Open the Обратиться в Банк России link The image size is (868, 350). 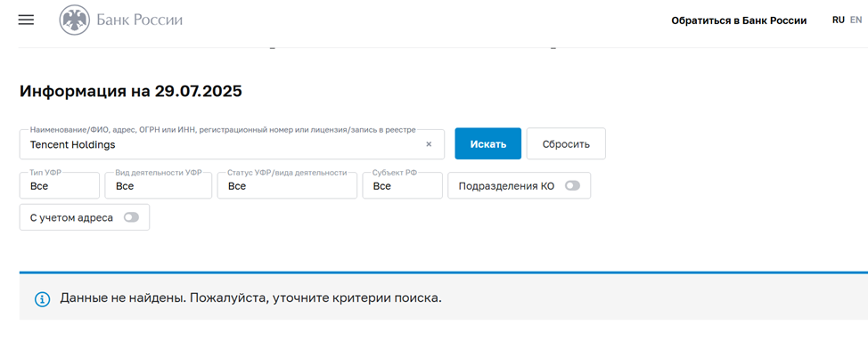click(739, 20)
